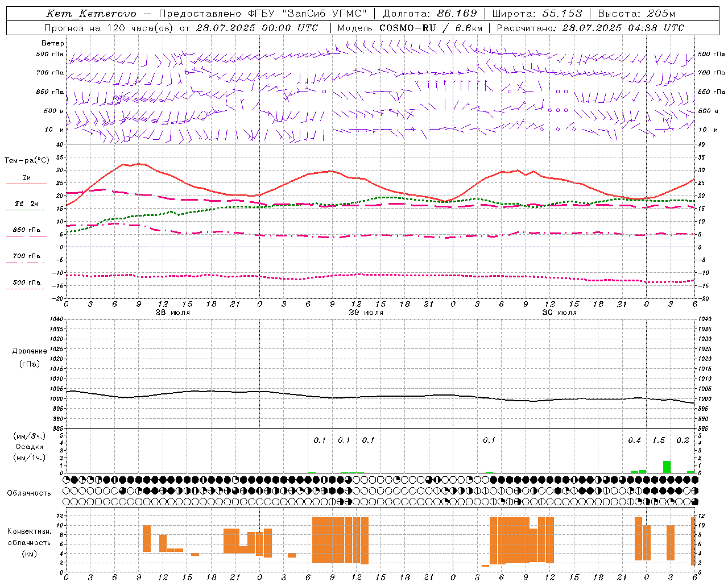Select the 'Модель COSMO-RU / 6.6км' label

(x=410, y=28)
